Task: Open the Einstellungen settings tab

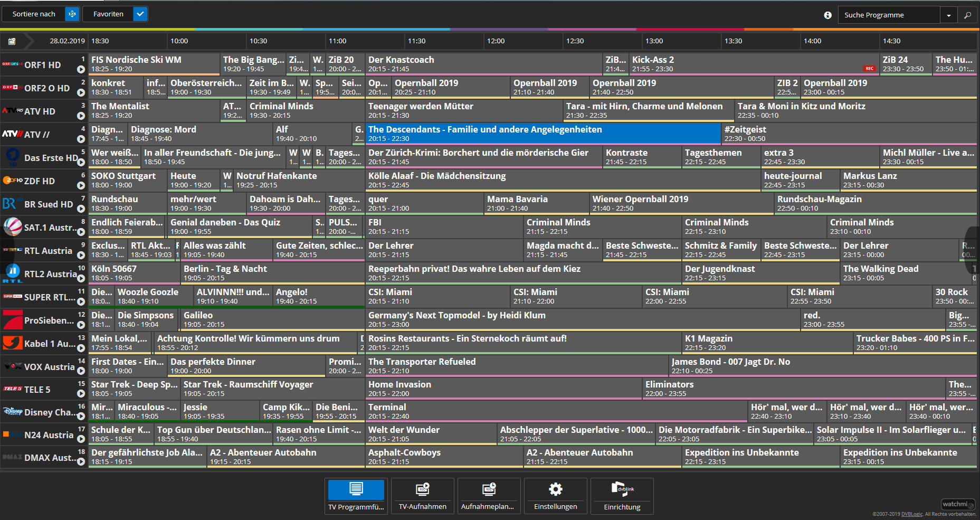Action: [x=556, y=496]
